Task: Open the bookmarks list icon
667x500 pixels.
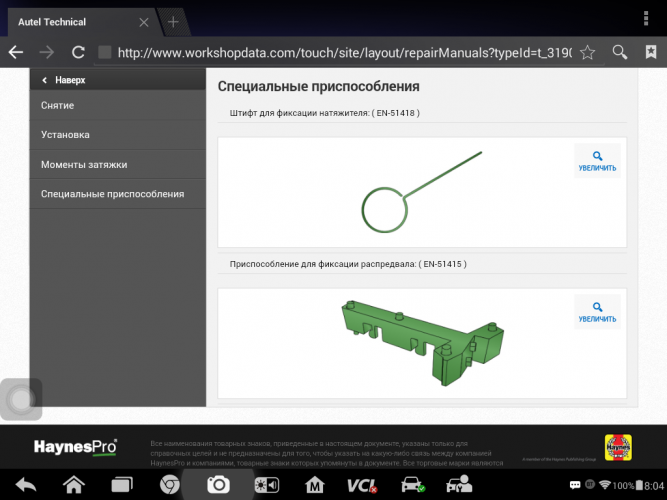Action: click(x=651, y=52)
